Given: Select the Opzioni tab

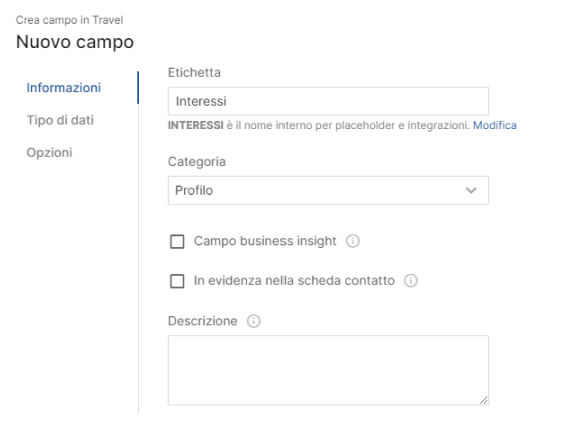Looking at the screenshot, I should 49,152.
